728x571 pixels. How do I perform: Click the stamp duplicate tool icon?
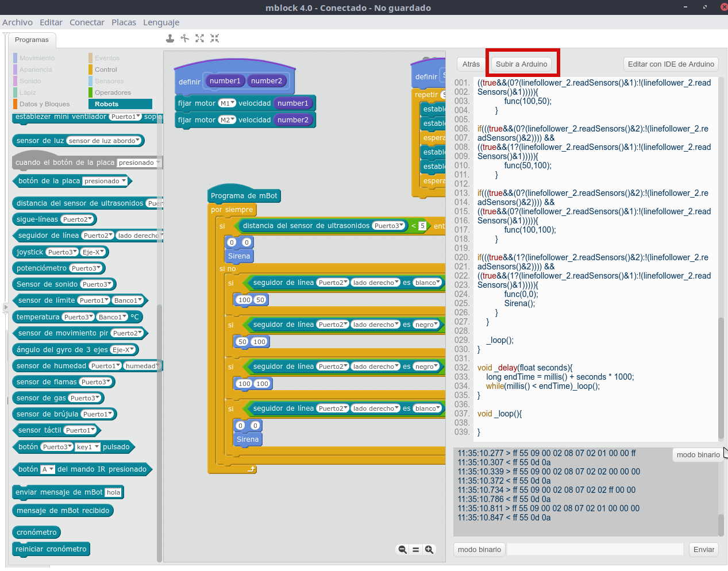(x=170, y=38)
